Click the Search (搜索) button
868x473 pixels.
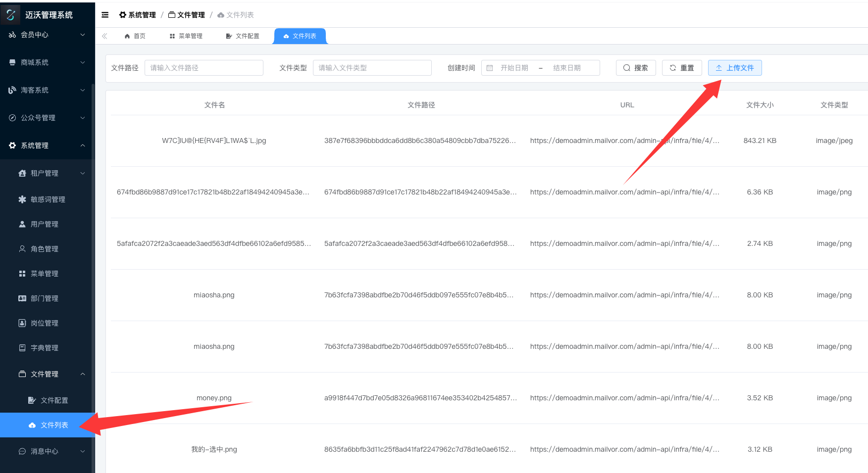pos(636,68)
